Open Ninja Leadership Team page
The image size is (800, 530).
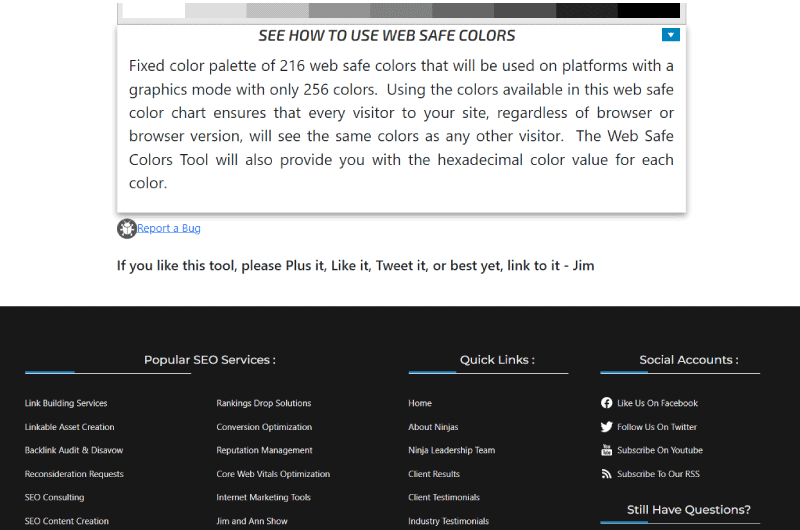coord(452,450)
